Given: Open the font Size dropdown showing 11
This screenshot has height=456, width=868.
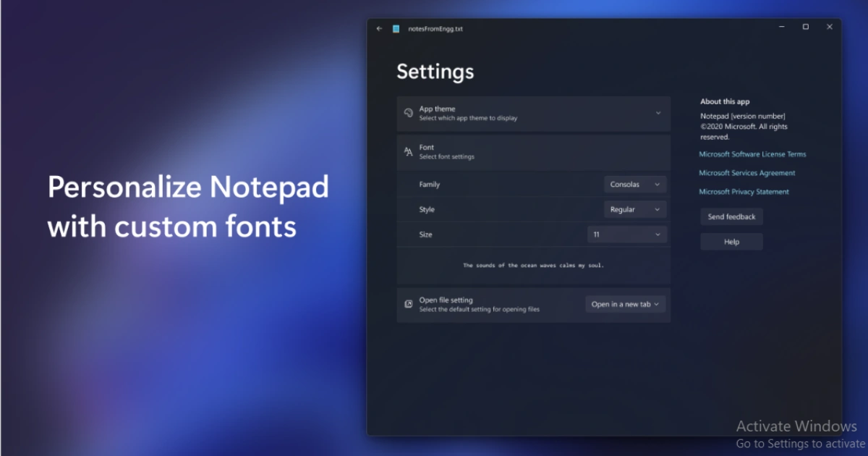Looking at the screenshot, I should point(626,235).
